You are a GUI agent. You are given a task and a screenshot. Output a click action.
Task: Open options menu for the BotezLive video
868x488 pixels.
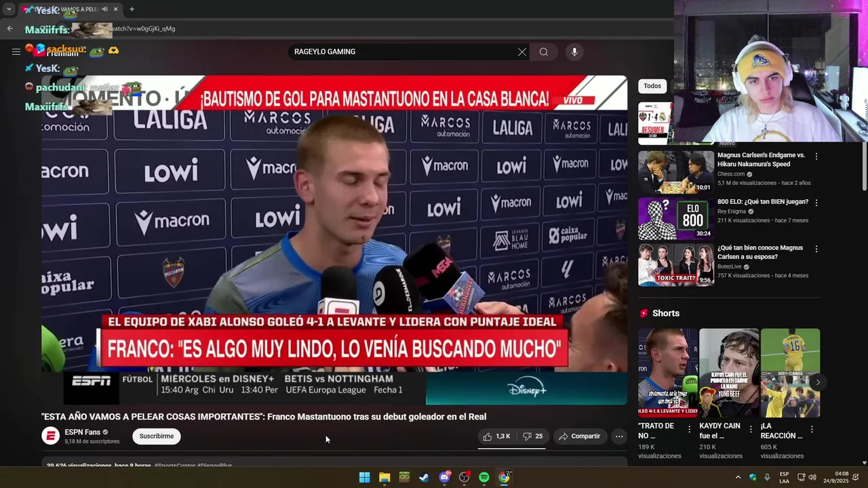pos(816,249)
